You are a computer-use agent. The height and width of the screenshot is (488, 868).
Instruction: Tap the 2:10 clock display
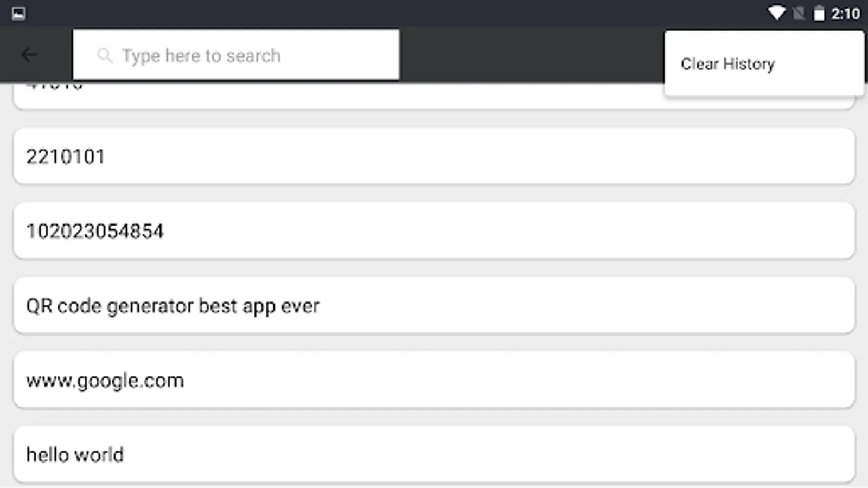pos(845,13)
